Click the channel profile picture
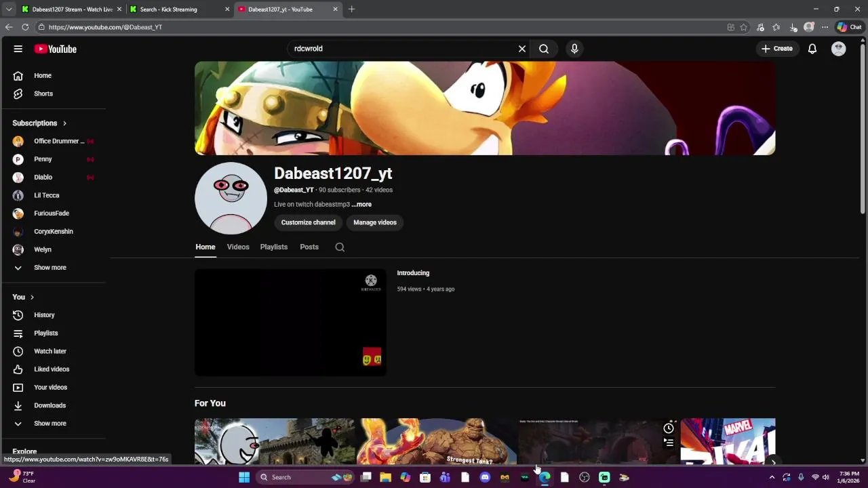The image size is (868, 488). (x=231, y=198)
